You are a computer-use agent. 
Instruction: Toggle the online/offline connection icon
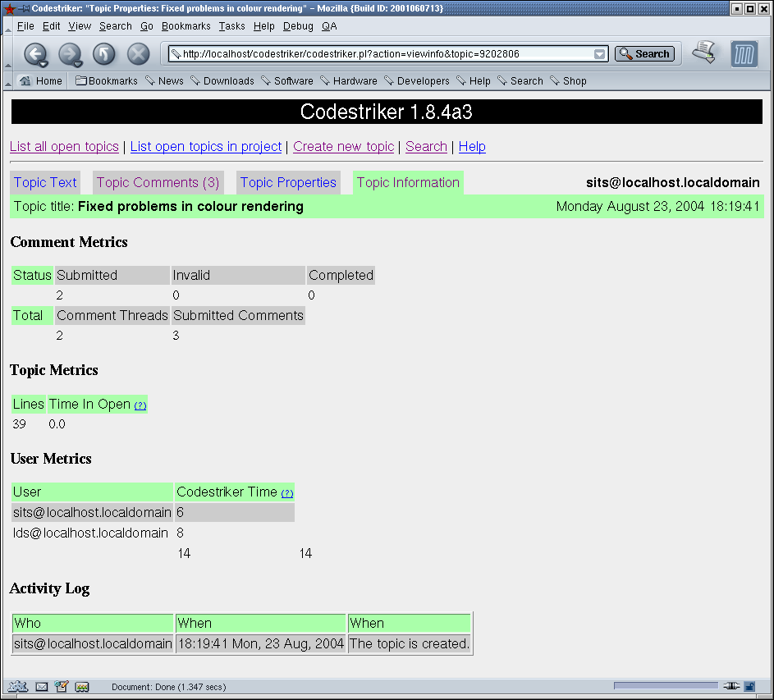coord(731,686)
